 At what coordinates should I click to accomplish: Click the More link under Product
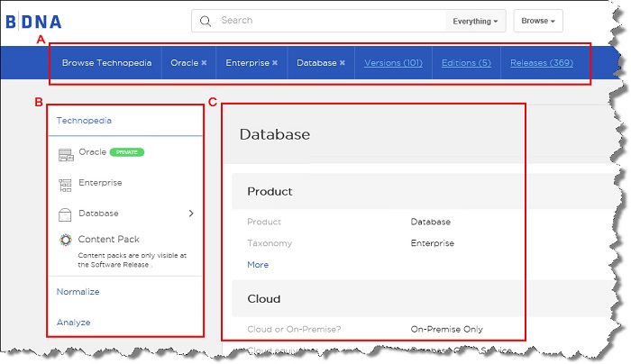(258, 265)
